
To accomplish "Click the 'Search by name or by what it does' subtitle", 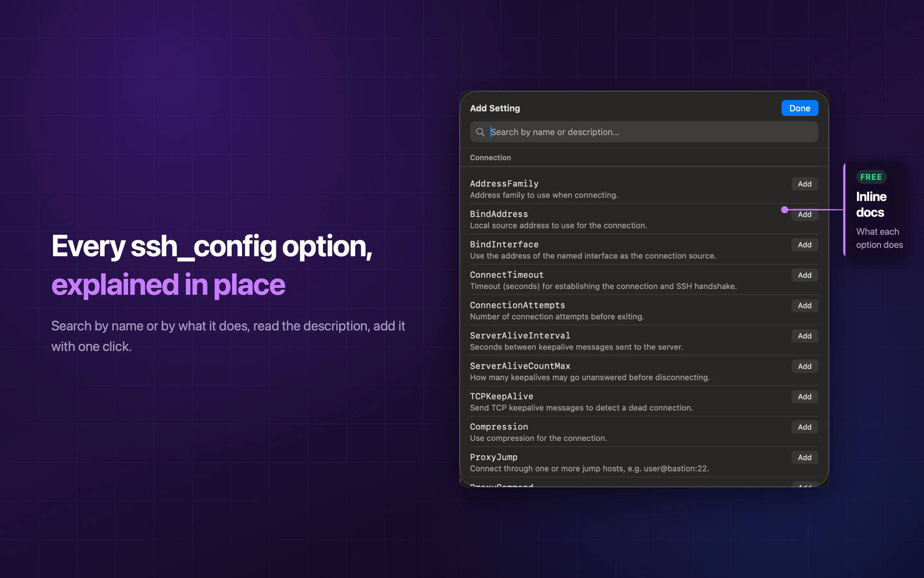I will (228, 336).
